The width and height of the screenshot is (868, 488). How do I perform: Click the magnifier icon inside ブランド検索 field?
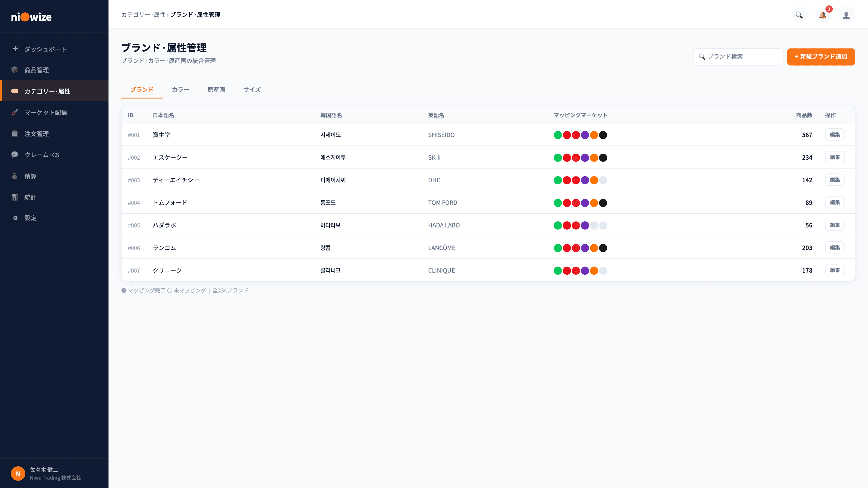click(x=702, y=57)
